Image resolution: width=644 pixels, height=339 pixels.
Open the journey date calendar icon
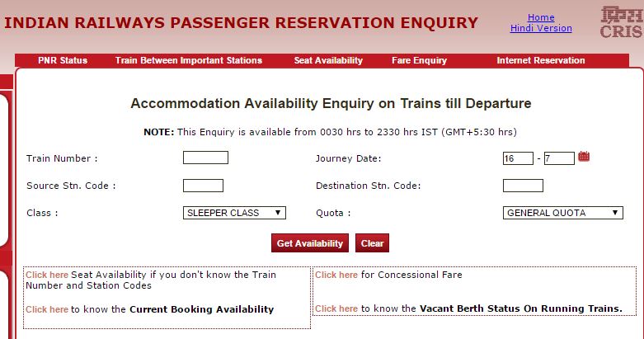click(x=584, y=157)
